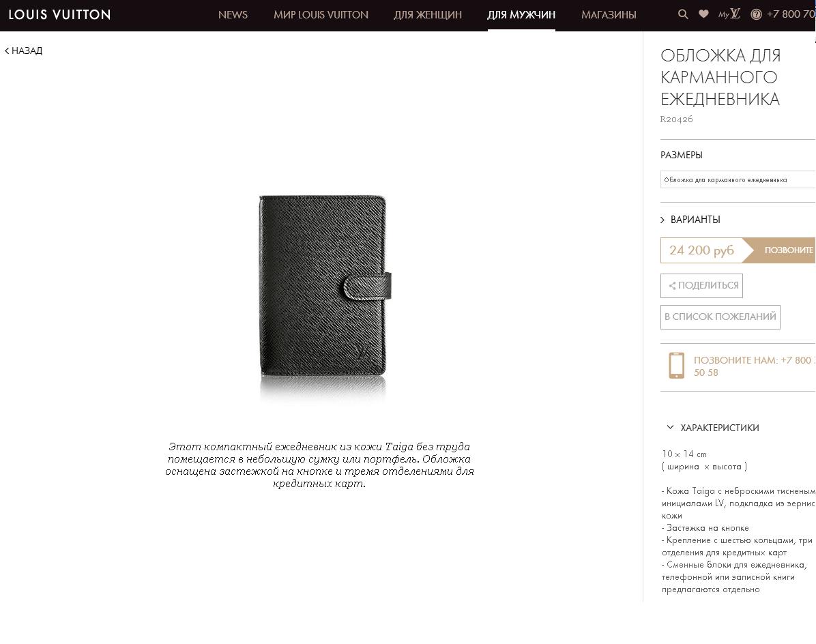
Task: Select the ДЛЯ МУЖЧИН tab
Action: (521, 14)
